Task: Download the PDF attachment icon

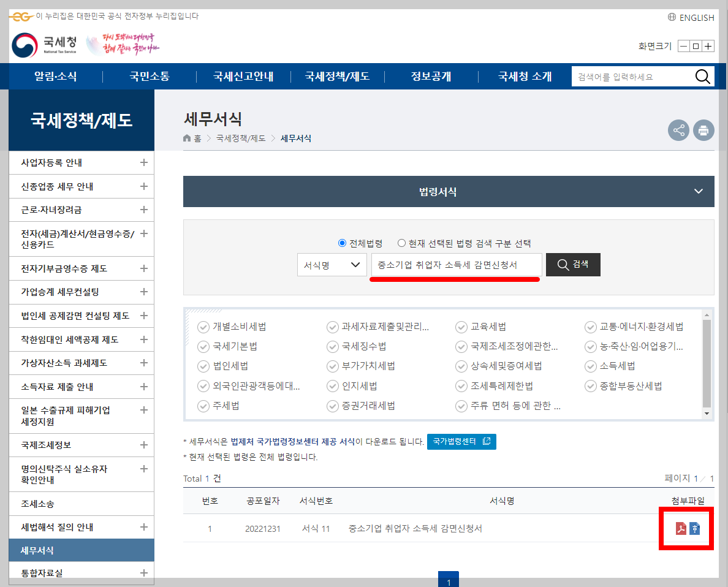Action: 681,528
